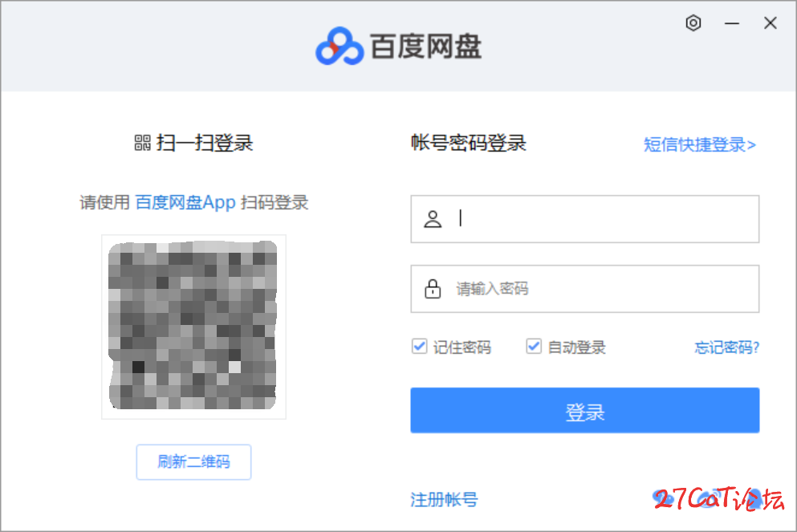Close the Baidu Netdisk login window
The width and height of the screenshot is (797, 532).
pos(771,23)
